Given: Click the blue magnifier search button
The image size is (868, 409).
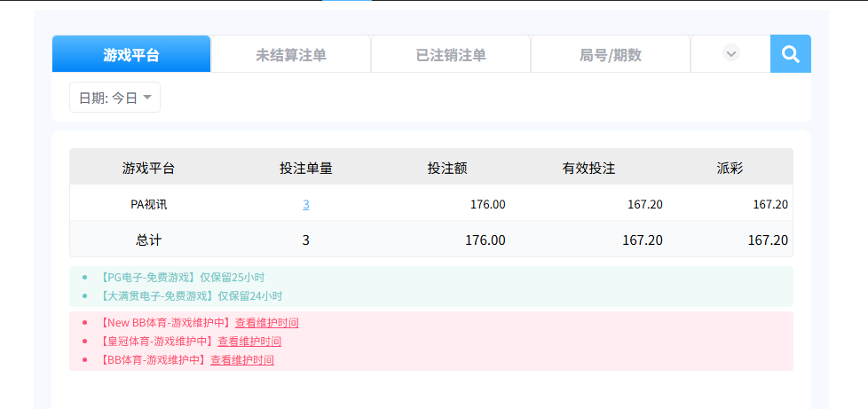Looking at the screenshot, I should tap(791, 54).
